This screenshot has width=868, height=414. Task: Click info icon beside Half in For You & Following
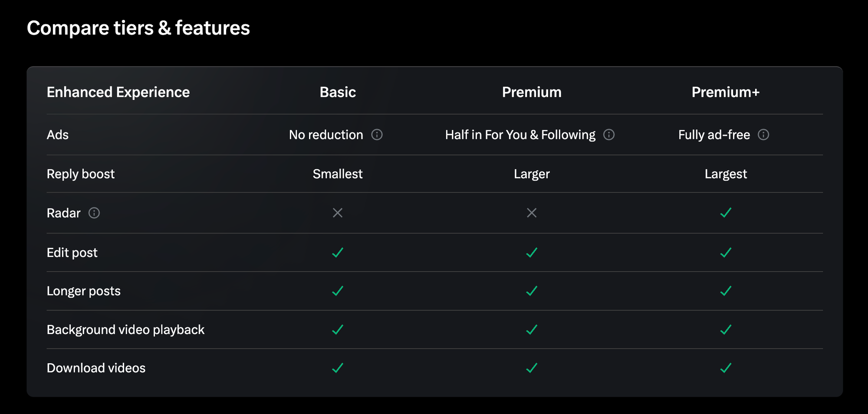pos(609,135)
